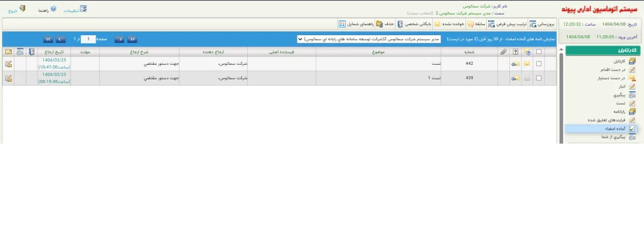
Task: Collapse the green کارتابل panel header
Action: (x=603, y=50)
